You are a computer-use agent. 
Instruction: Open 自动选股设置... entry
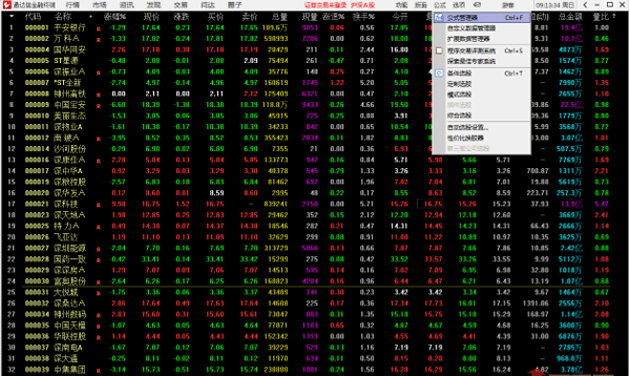click(467, 127)
